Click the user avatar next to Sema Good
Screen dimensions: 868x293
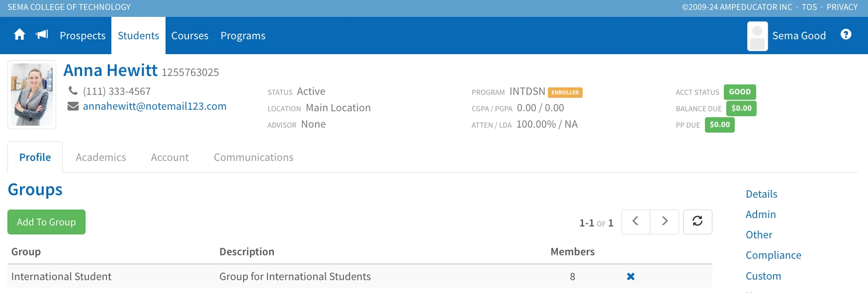757,36
